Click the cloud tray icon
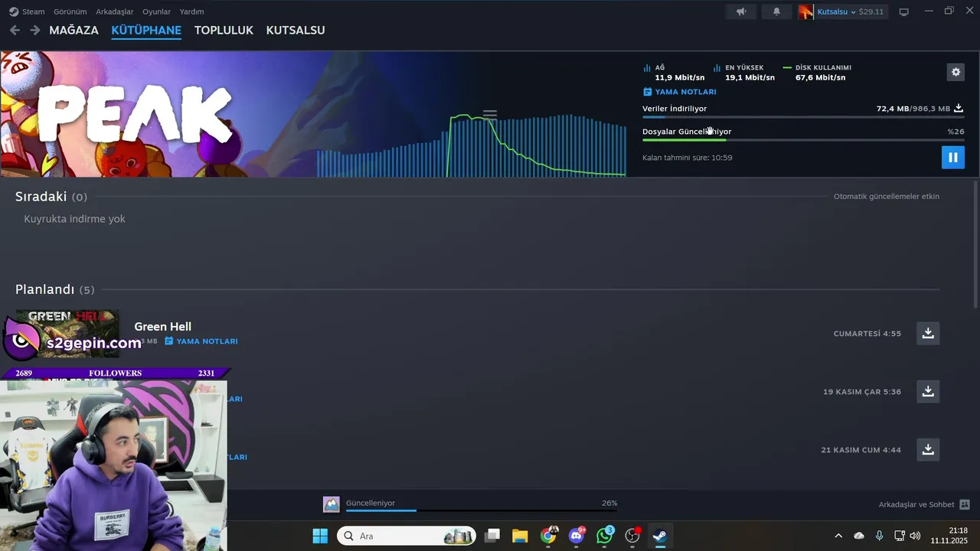The width and height of the screenshot is (980, 551). click(x=859, y=536)
